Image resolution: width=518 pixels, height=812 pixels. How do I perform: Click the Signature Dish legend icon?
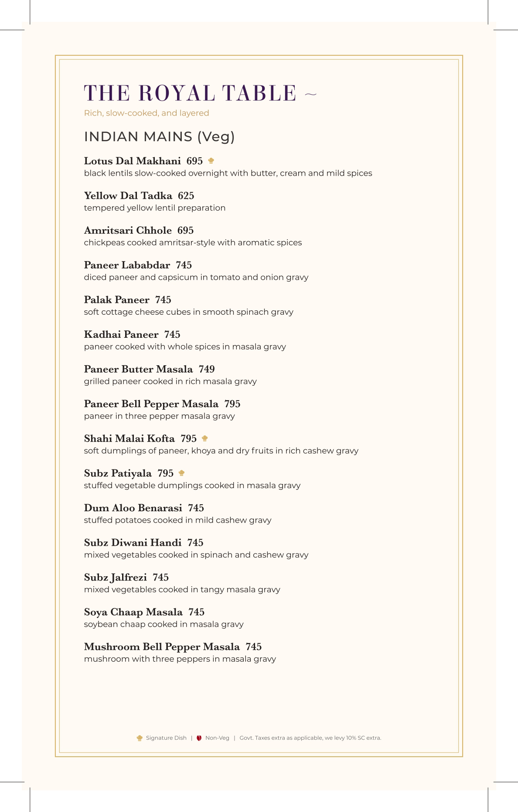click(x=140, y=738)
